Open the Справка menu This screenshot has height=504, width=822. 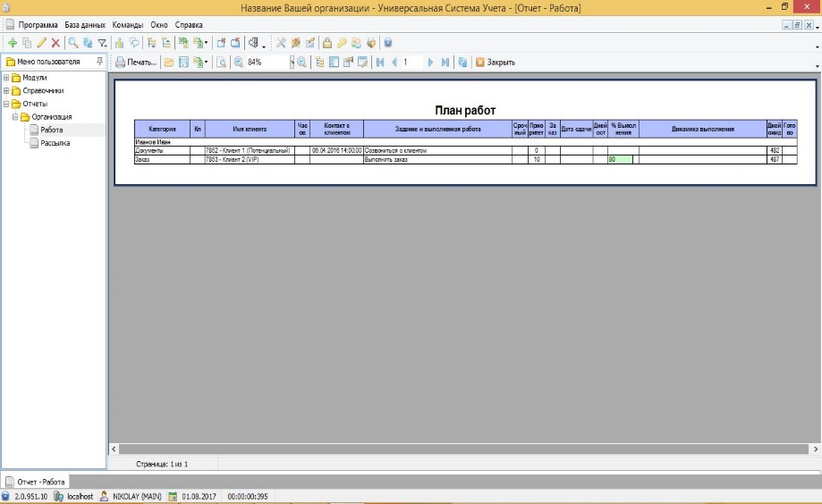(x=189, y=25)
